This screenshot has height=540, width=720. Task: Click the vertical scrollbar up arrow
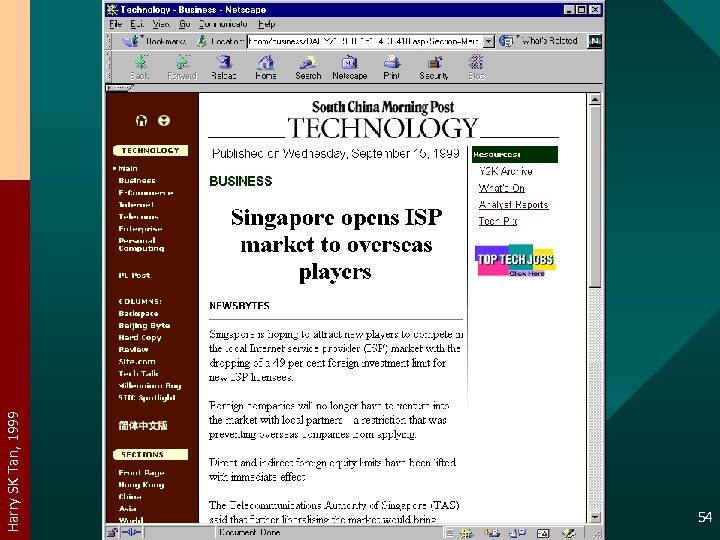pos(595,99)
